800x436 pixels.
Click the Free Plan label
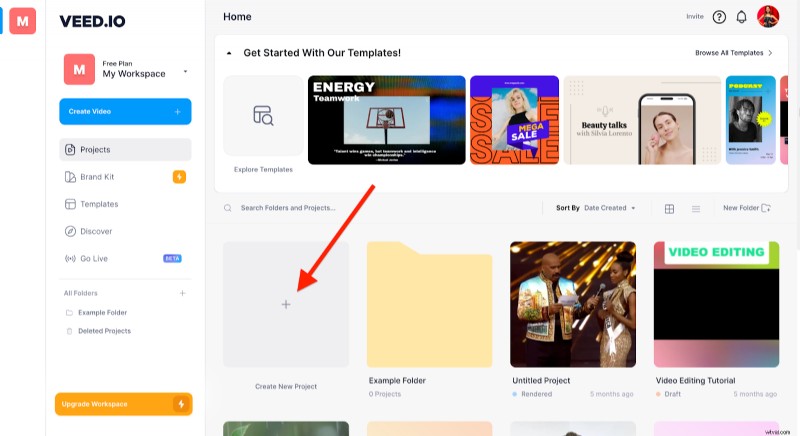click(117, 64)
